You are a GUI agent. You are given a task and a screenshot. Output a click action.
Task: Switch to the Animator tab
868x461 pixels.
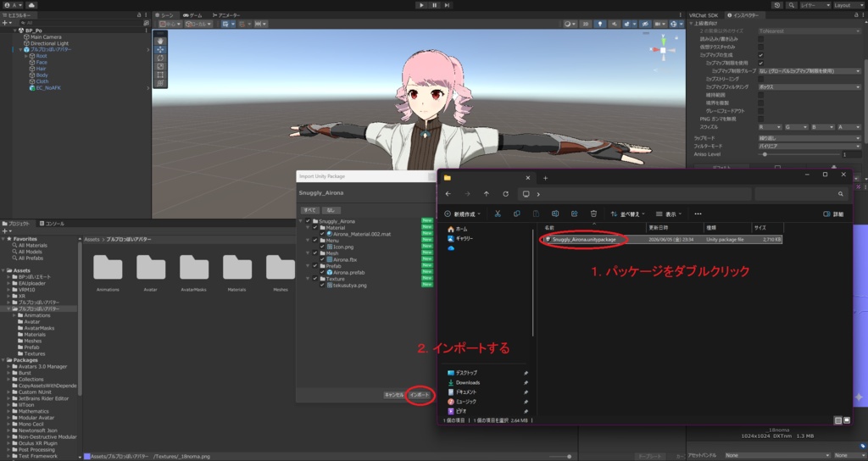point(225,15)
